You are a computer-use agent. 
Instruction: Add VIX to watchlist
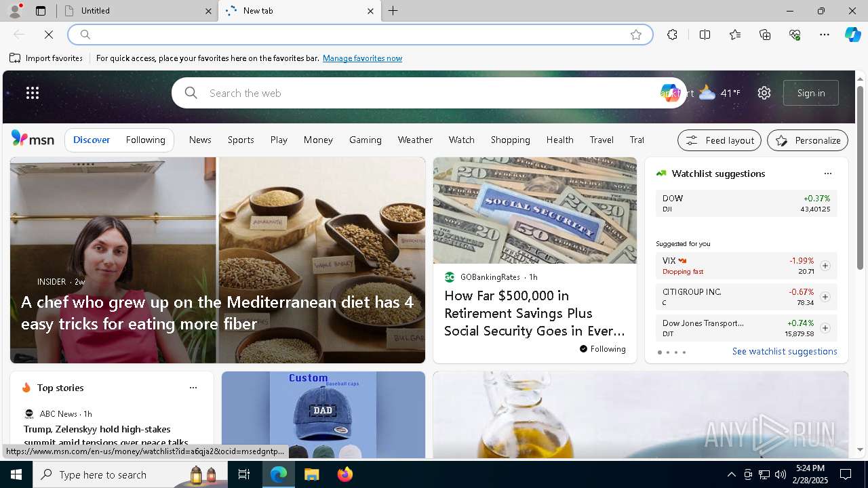825,266
